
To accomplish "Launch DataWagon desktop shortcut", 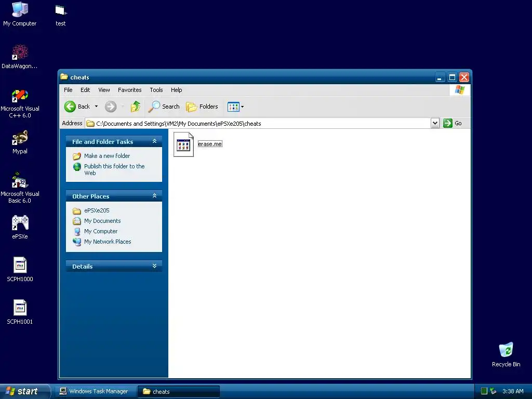I will point(20,56).
